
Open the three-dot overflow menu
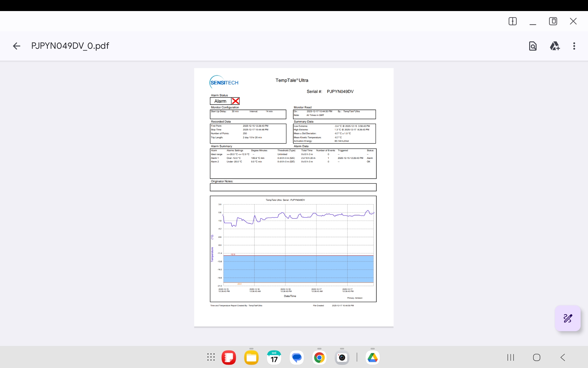click(x=574, y=46)
